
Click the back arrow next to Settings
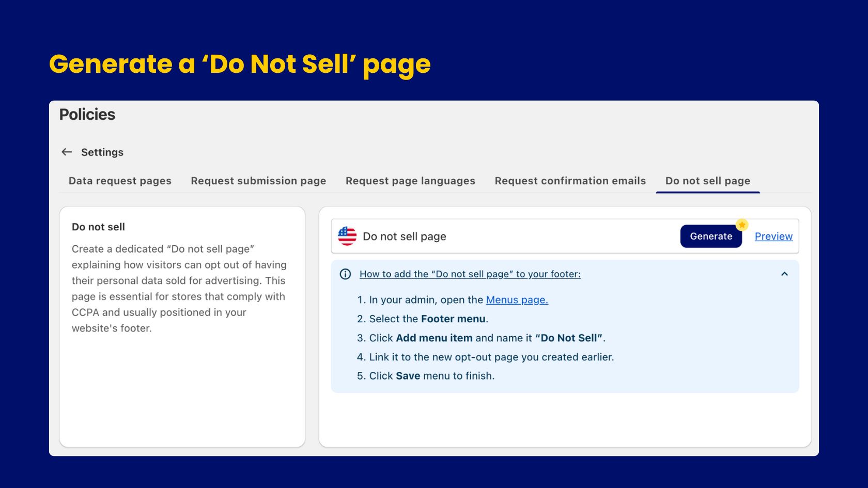67,152
